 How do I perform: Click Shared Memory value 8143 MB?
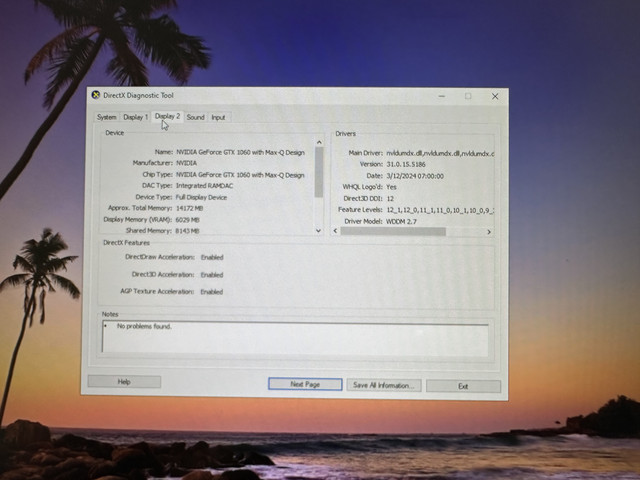tap(187, 231)
